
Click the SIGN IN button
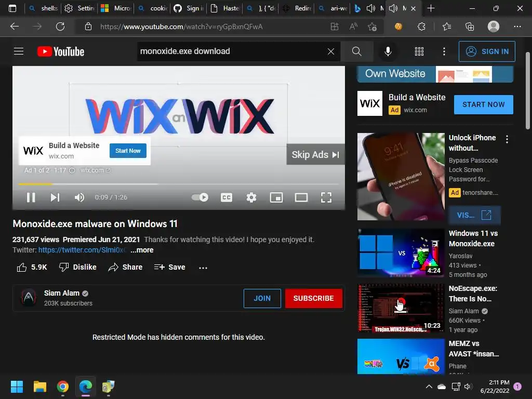coord(486,51)
